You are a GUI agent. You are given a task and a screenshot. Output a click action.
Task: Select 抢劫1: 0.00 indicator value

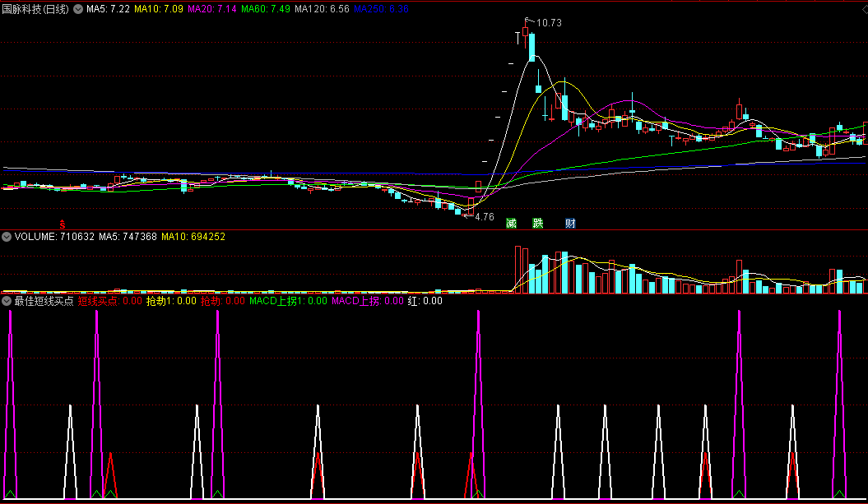pos(171,301)
